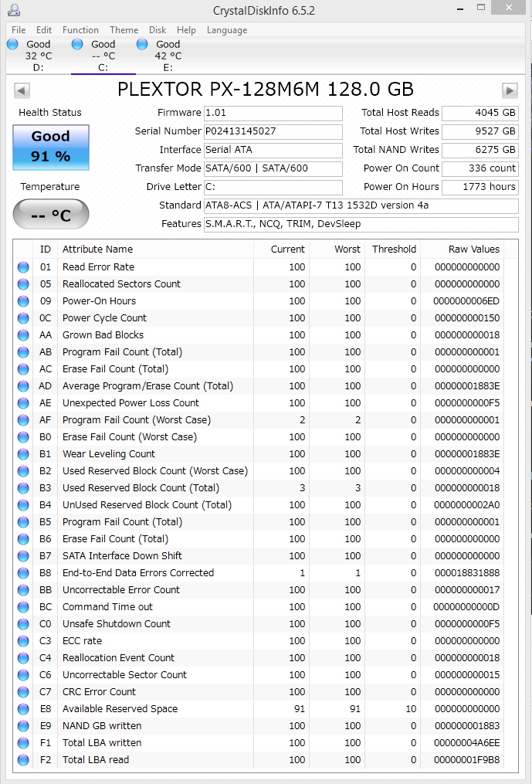Select drive C: status orb
This screenshot has width=532, height=784.
(x=77, y=44)
